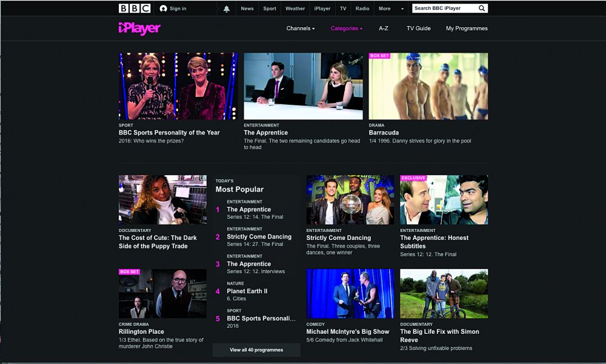Click '6. Cities' episode text
This screenshot has width=606, height=364.
point(236,299)
